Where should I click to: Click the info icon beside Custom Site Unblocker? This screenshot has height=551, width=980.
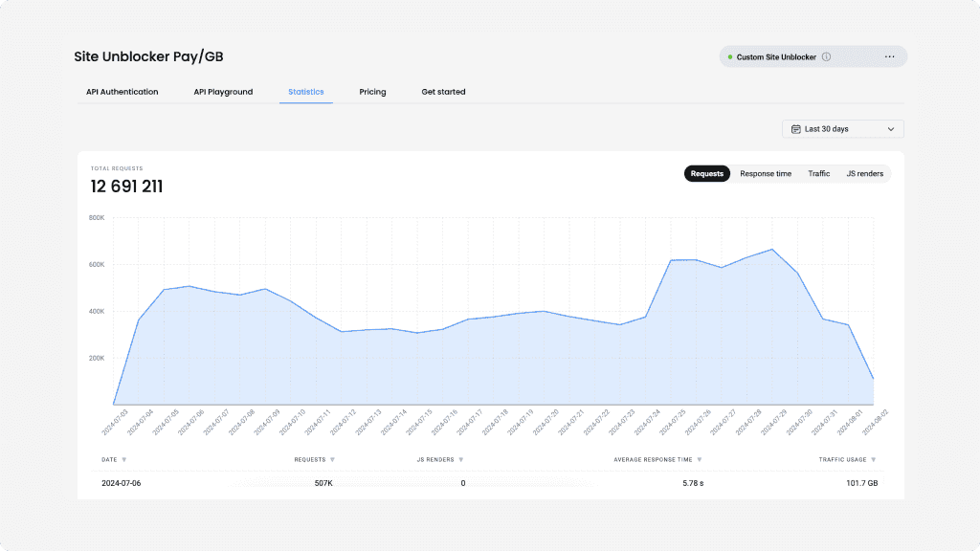click(827, 57)
